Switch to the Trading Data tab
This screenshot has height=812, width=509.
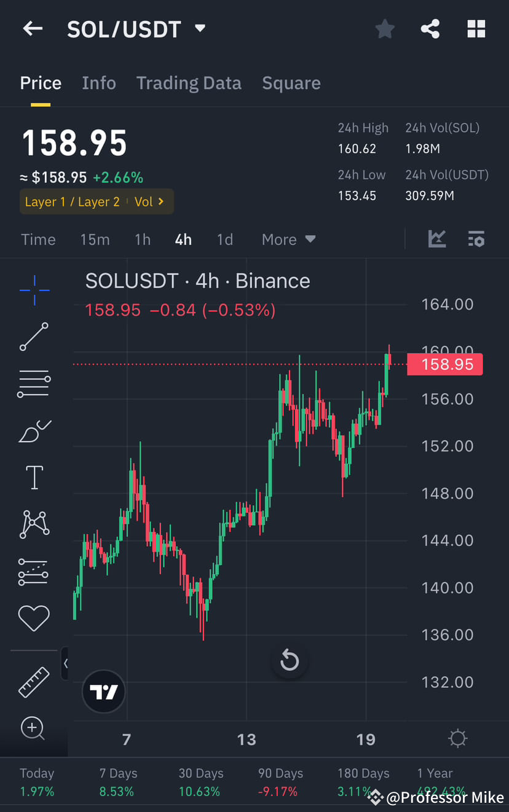coord(189,82)
